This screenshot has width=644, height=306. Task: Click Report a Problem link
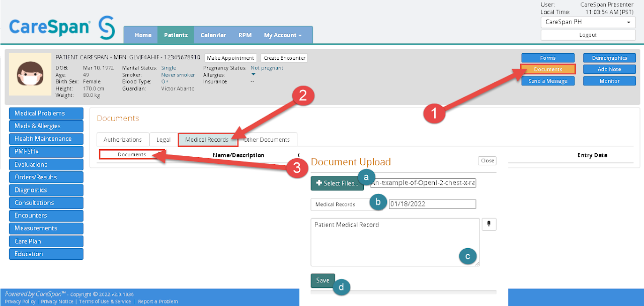pyautogui.click(x=158, y=301)
